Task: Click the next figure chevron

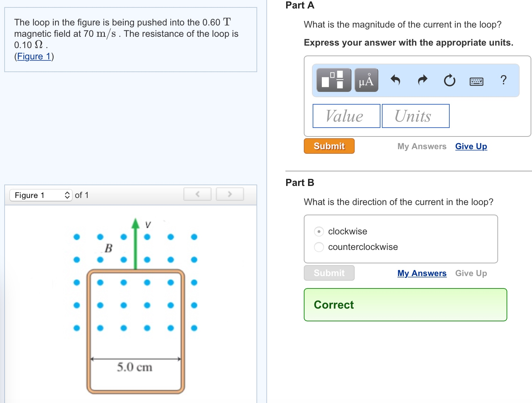Action: pos(230,194)
